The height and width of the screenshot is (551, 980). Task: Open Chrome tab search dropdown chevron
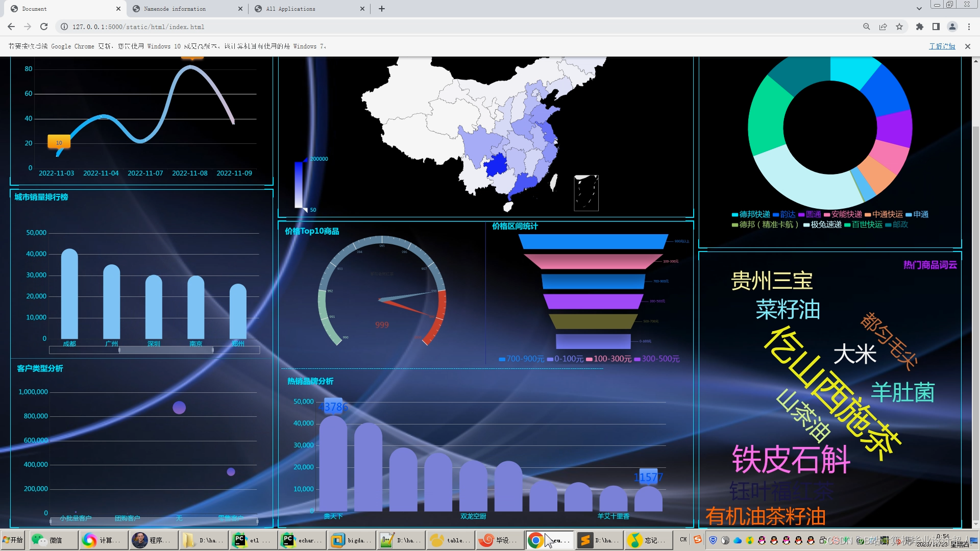point(919,9)
